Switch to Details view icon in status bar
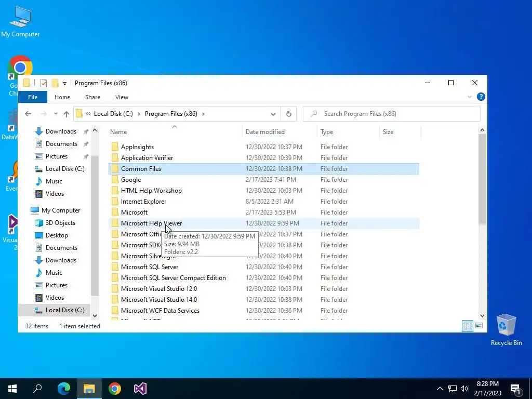Viewport: 532px width, 399px height. click(468, 326)
